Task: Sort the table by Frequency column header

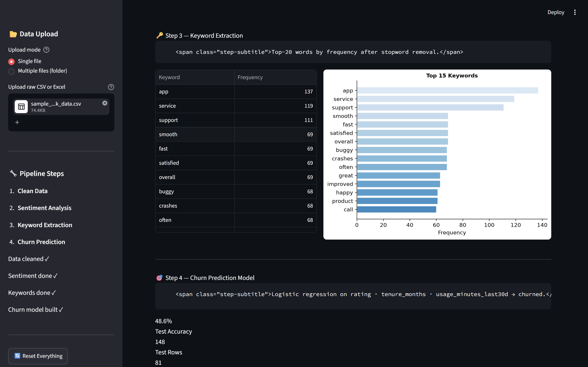Action: (x=276, y=77)
